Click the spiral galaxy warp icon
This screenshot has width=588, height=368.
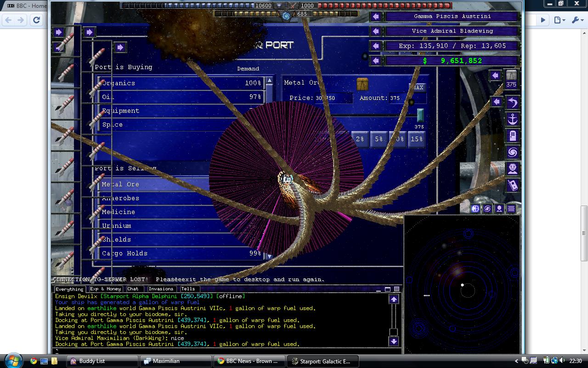click(x=512, y=152)
